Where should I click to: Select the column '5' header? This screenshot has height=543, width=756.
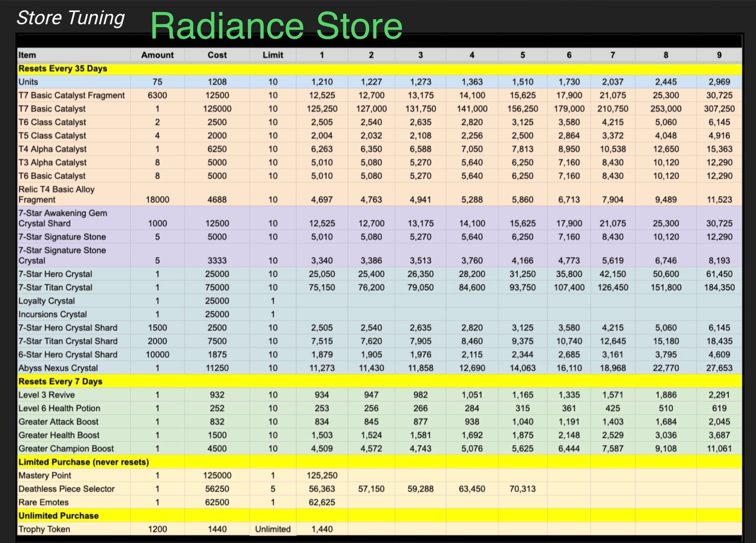coord(522,55)
